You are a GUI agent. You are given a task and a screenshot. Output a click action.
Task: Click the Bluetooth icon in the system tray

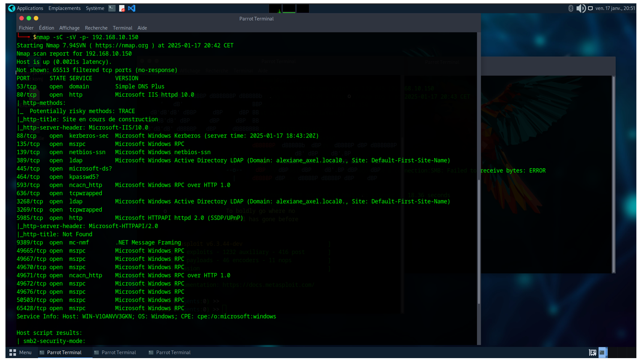tap(571, 8)
